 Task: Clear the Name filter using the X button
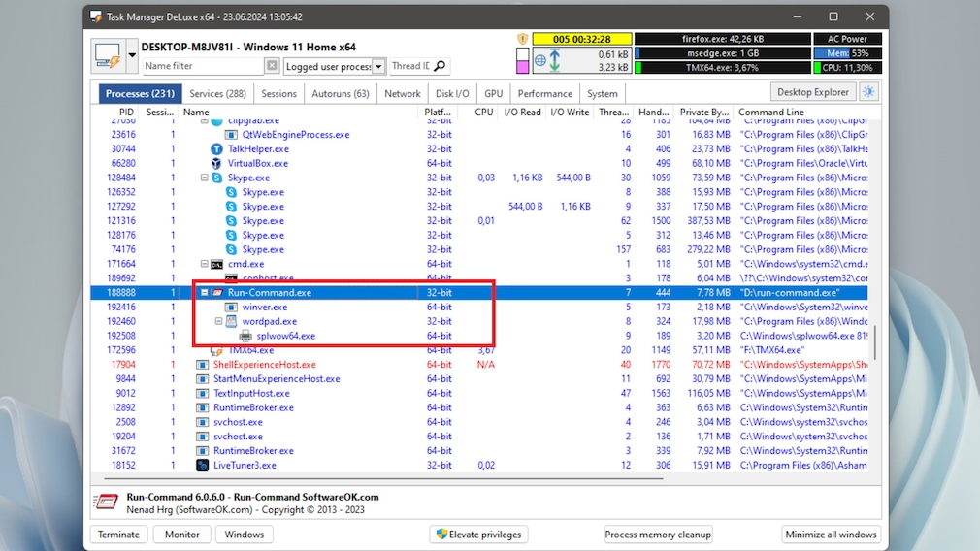272,66
